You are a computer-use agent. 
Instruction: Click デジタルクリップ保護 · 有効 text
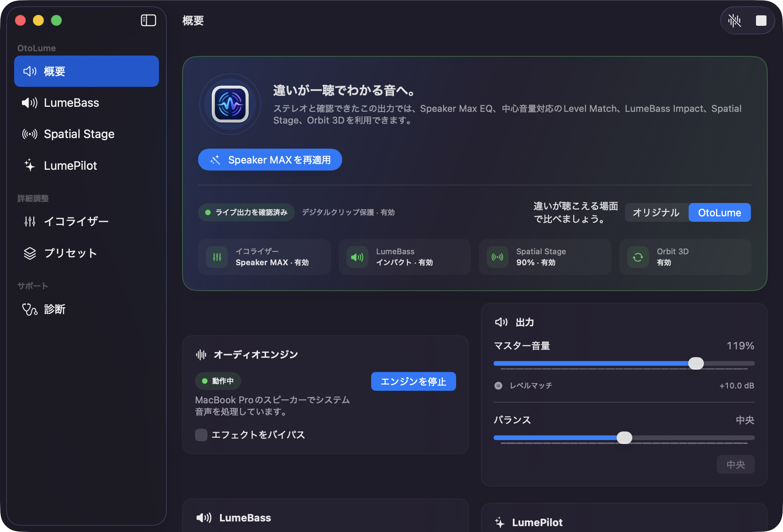point(348,212)
